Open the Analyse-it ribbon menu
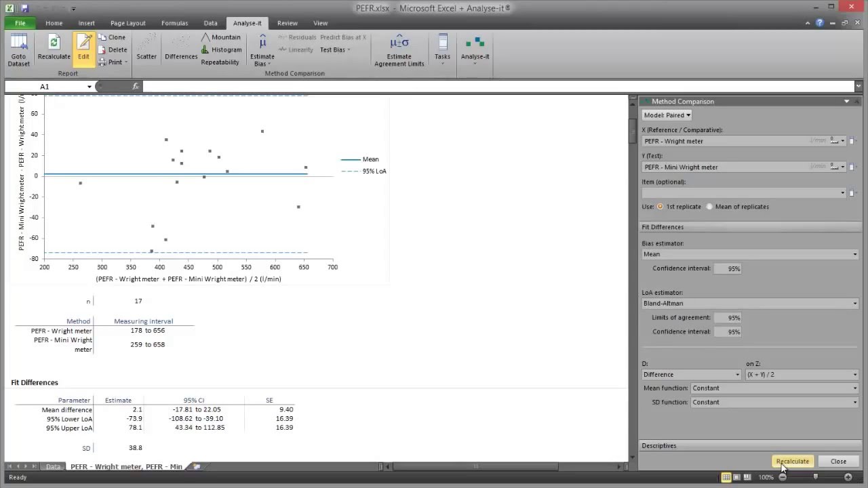 475,49
